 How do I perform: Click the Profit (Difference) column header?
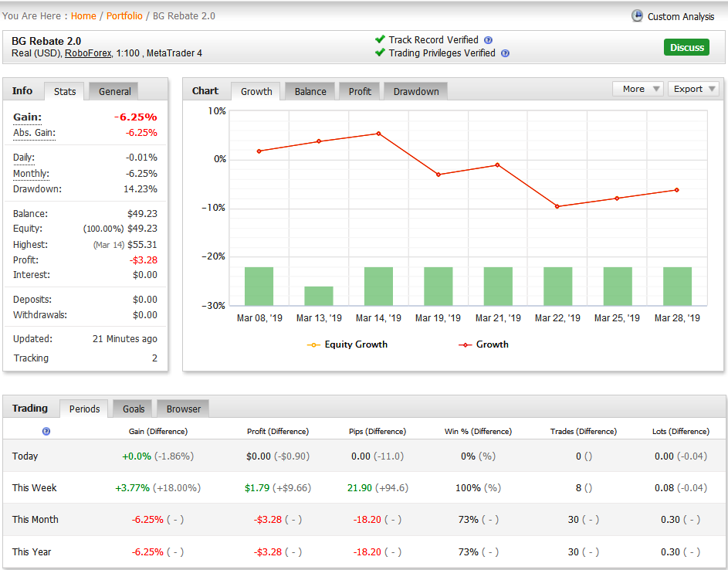(278, 432)
